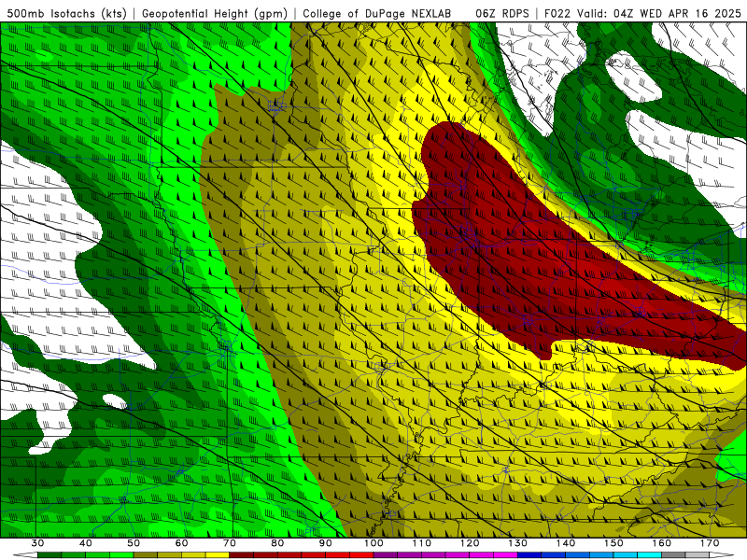Viewport: 747px width, 560px height.
Task: Click the 110 knot label on color scale
Action: pos(422,543)
